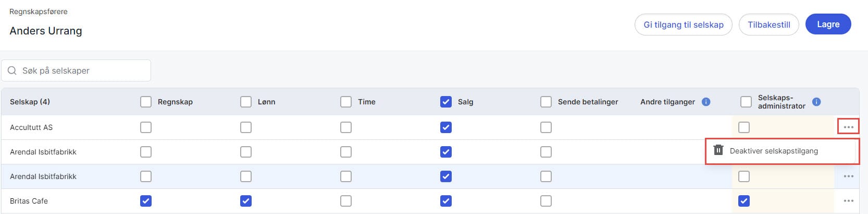Click the trash icon beside Deaktiver selskapstilgang
This screenshot has height=214, width=868.
tap(718, 150)
